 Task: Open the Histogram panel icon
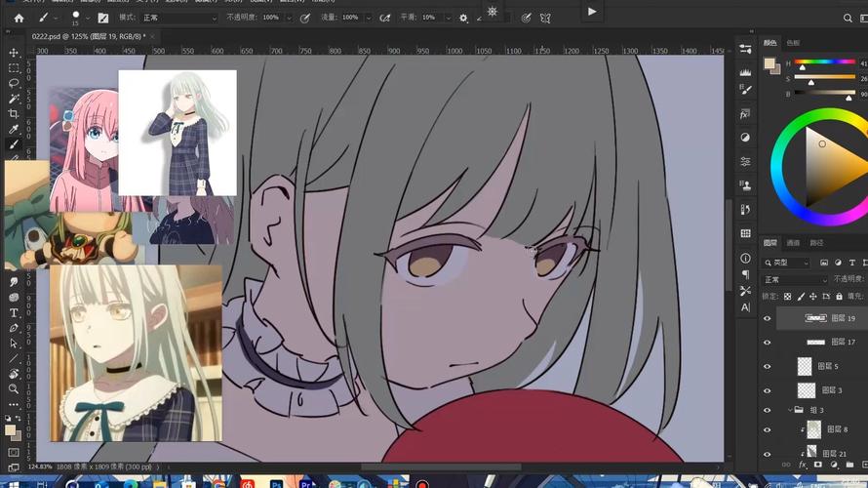click(x=746, y=71)
